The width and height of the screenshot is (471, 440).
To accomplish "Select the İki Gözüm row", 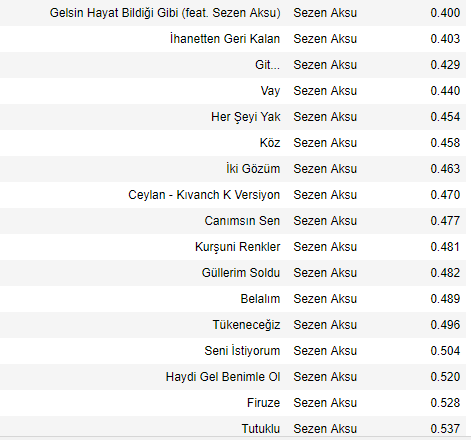I will point(233,169).
